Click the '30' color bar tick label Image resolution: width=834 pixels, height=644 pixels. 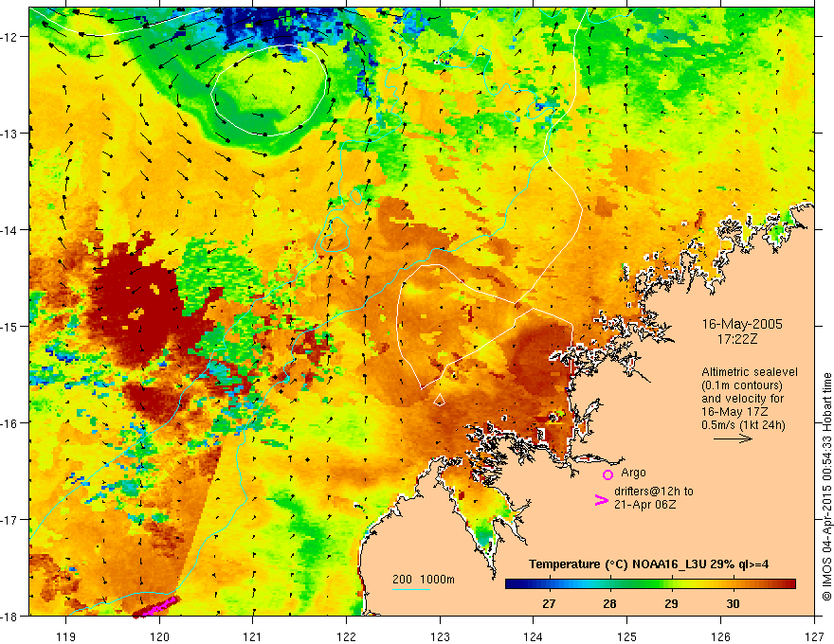click(x=733, y=603)
